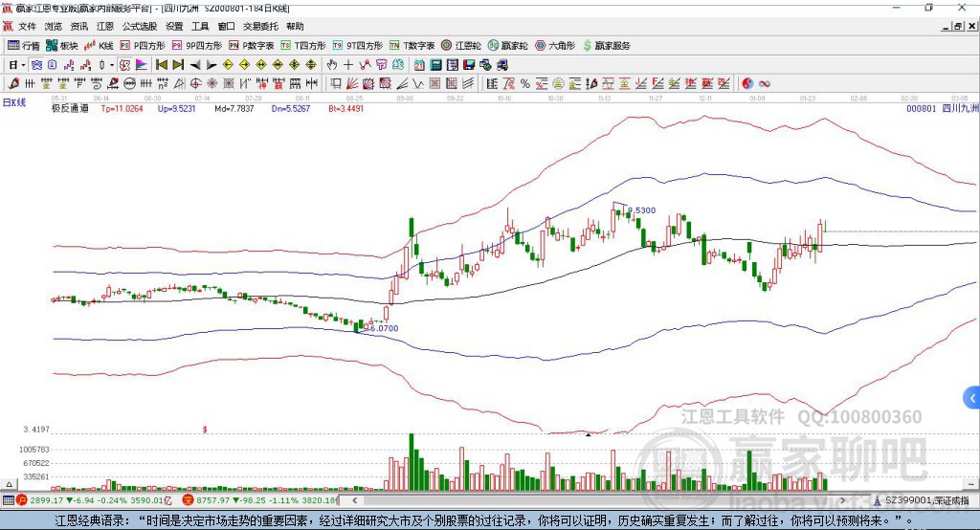This screenshot has width=980, height=530.
Task: Open the P数字表 tool
Action: [252, 46]
